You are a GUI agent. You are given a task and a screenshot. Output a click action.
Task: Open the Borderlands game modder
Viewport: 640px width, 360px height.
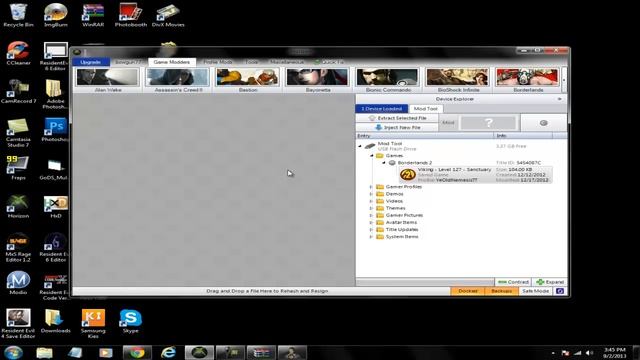coord(527,80)
